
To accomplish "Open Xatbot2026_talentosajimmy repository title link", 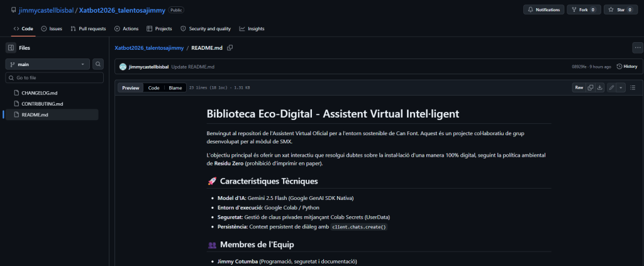I will pyautogui.click(x=122, y=10).
